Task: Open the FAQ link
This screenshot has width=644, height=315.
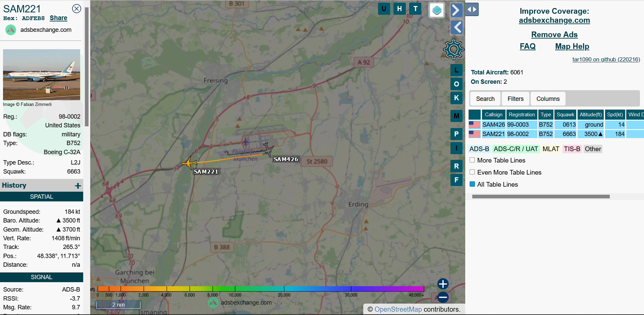Action: [x=528, y=46]
